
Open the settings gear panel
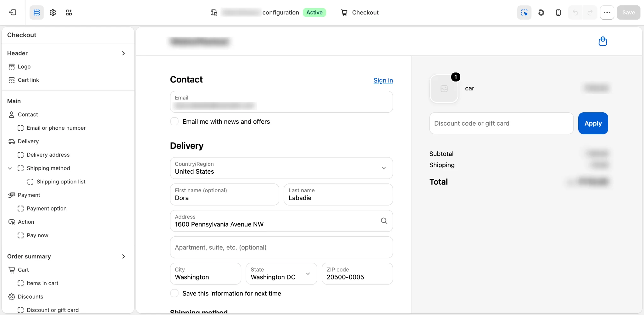click(53, 13)
